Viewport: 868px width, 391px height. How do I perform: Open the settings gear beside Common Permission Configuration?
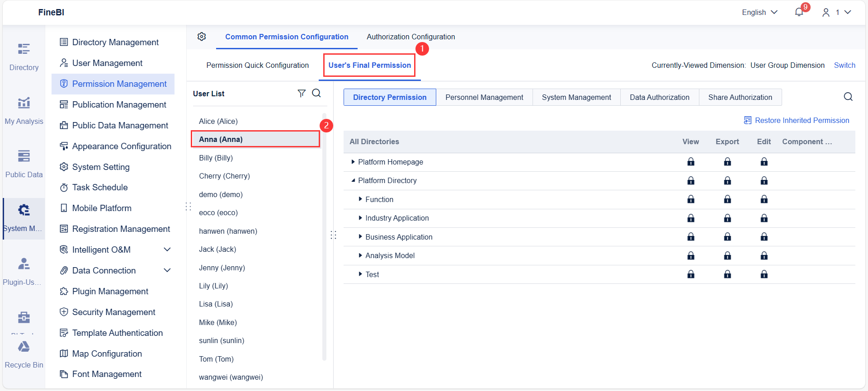[x=202, y=37]
